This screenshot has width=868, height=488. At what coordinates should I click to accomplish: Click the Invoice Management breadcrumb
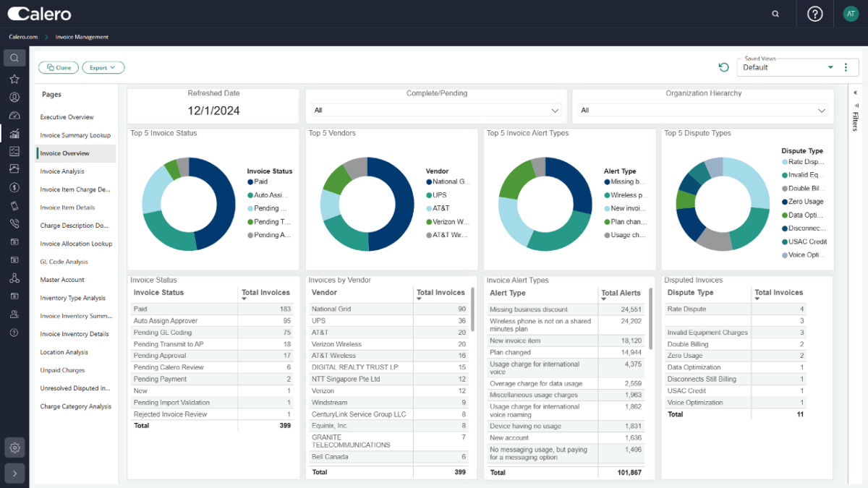click(82, 37)
